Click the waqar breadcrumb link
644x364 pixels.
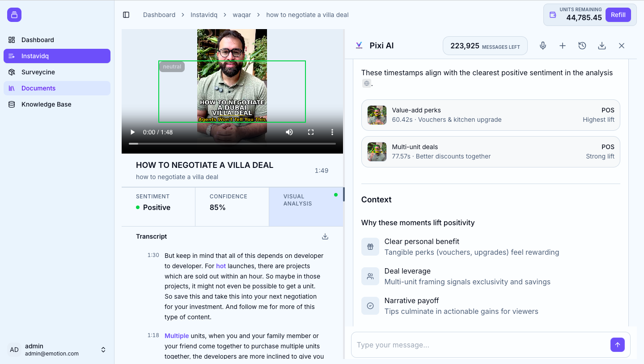241,15
